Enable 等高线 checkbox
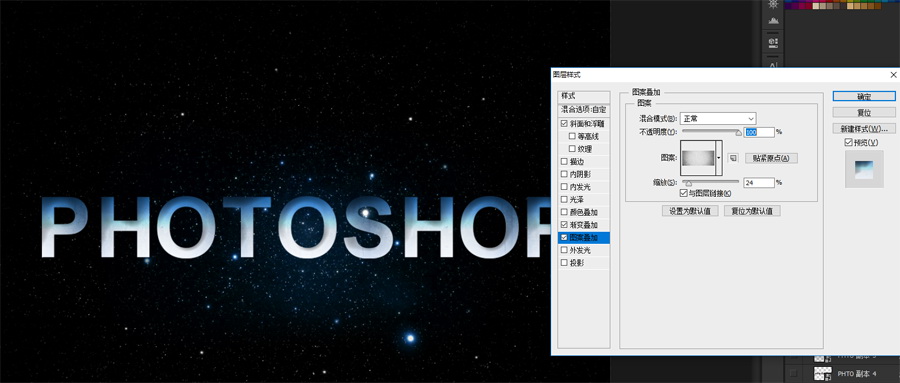This screenshot has width=900, height=383. (572, 136)
